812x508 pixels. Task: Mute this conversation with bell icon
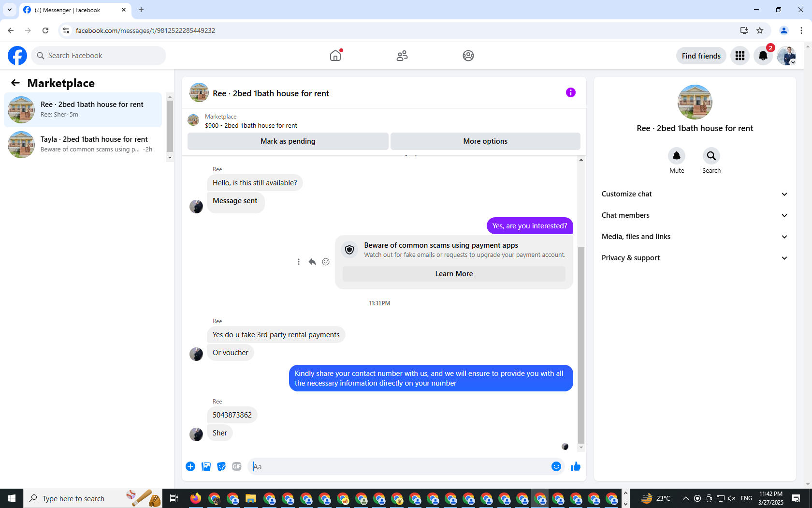(x=677, y=156)
